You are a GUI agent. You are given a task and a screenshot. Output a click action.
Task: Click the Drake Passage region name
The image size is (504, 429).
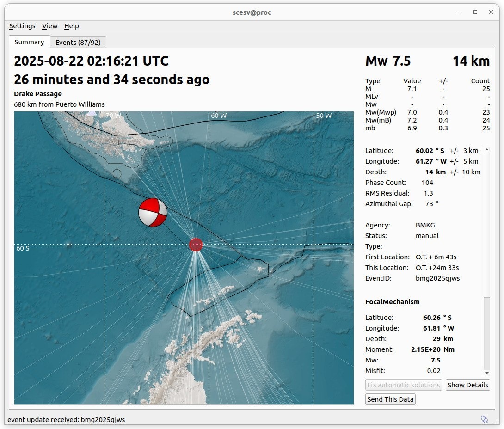tap(38, 94)
